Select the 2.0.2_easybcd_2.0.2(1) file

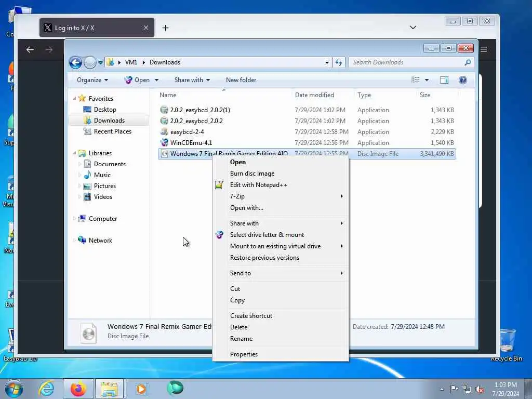[200, 110]
